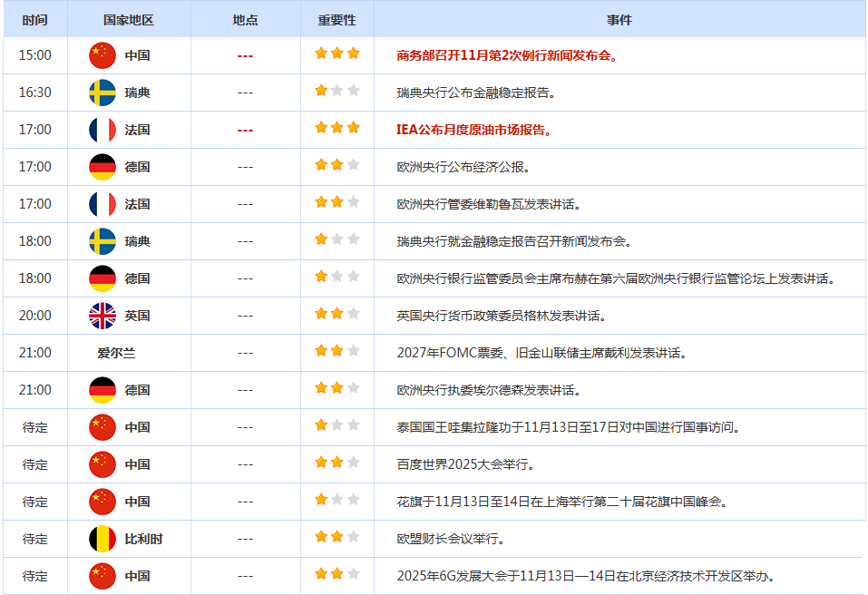
Task: Click the 16:30 time cell
Action: pos(34,93)
